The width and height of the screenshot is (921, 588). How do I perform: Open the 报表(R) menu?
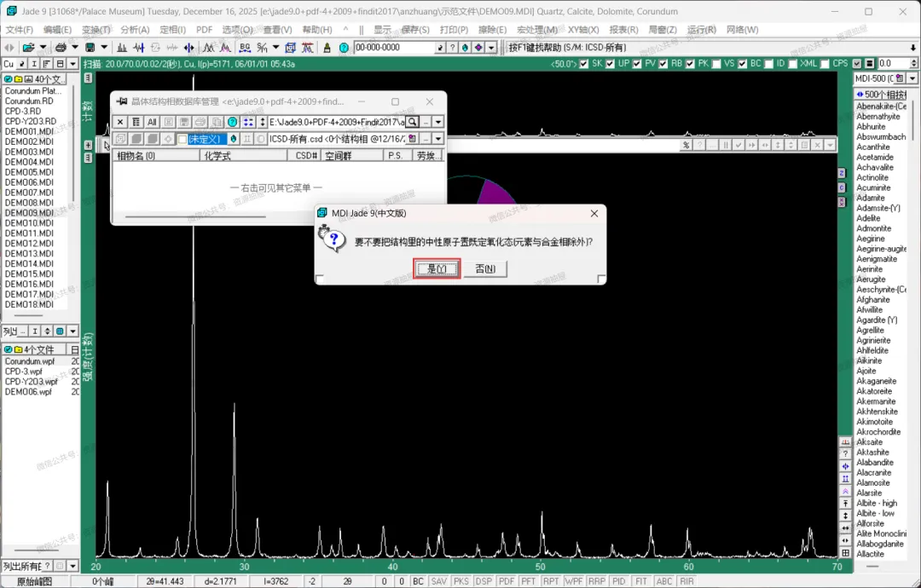[623, 29]
